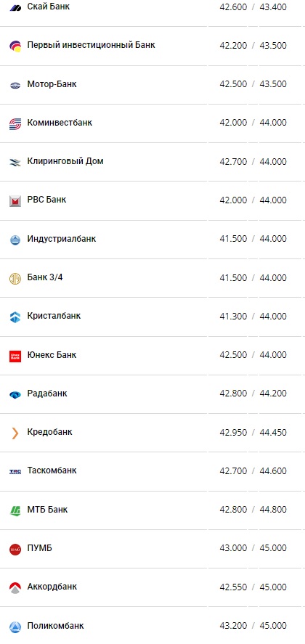Click the РВС Банк envelope logo
The height and width of the screenshot is (644, 305).
(15, 201)
